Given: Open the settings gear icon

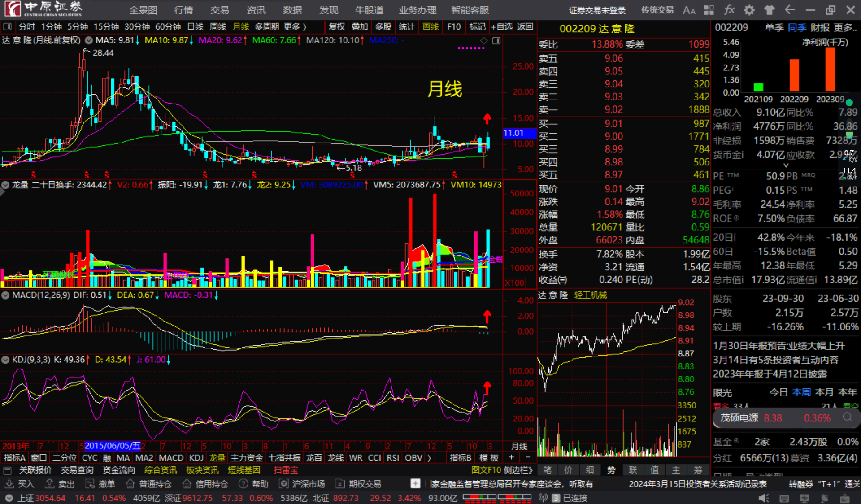Looking at the screenshot, I should (749, 10).
